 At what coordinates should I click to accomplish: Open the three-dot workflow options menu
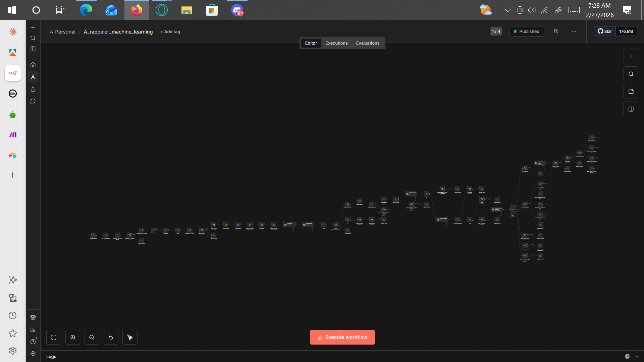pos(574,32)
